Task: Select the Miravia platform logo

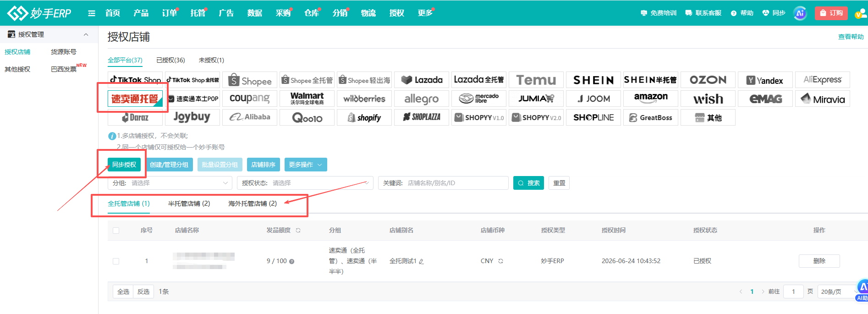Action: coord(823,99)
